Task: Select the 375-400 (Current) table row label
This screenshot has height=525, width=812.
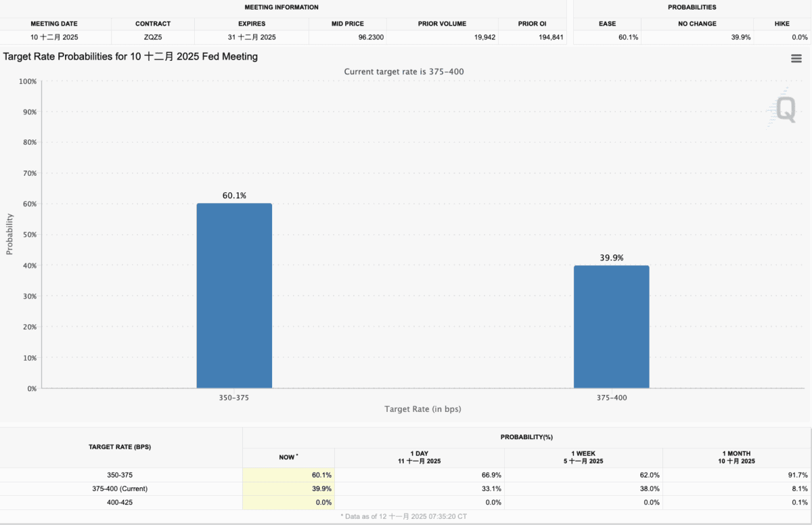Action: (120, 488)
